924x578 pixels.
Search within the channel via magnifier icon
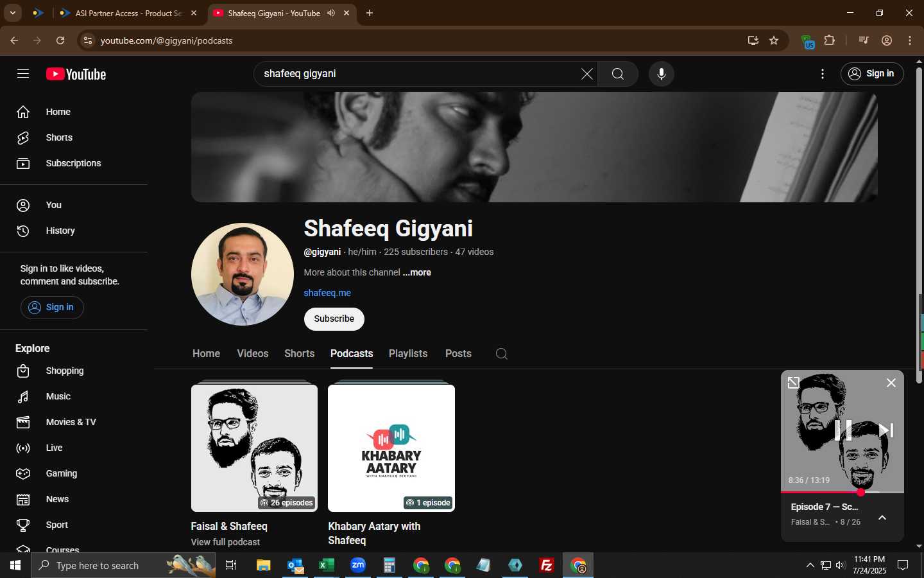(x=502, y=354)
